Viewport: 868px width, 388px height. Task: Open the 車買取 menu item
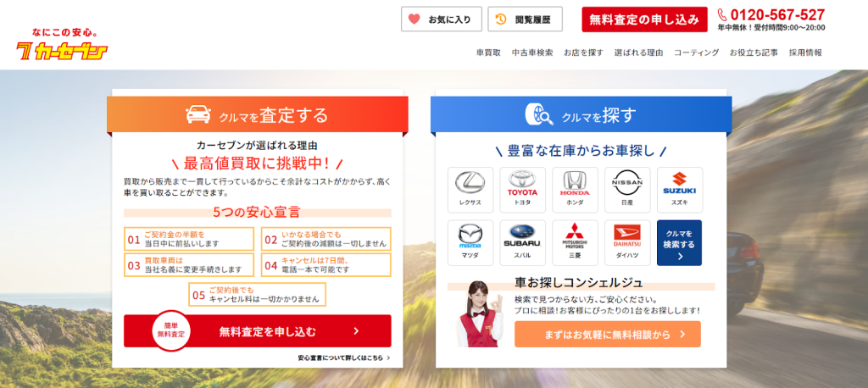point(488,53)
